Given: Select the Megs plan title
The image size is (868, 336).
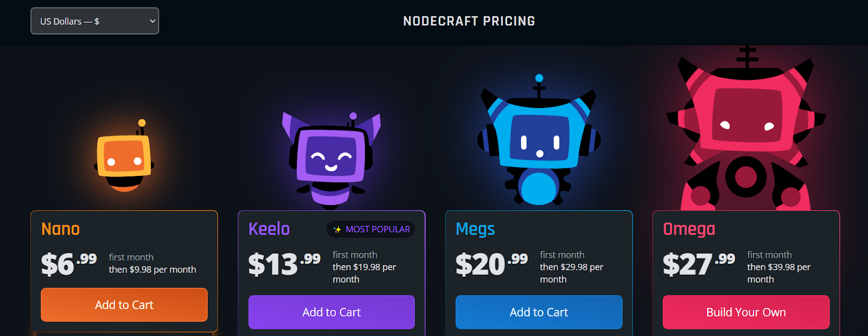Looking at the screenshot, I should click(x=475, y=230).
